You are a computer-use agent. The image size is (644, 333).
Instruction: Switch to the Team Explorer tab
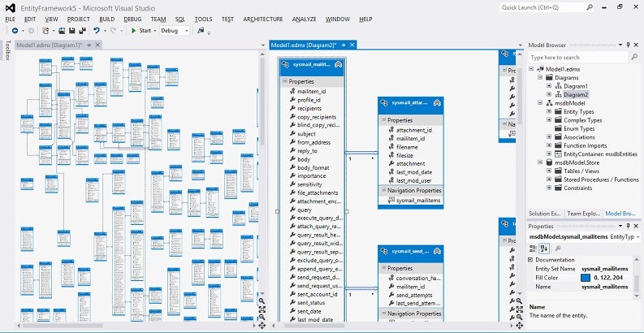pos(583,214)
